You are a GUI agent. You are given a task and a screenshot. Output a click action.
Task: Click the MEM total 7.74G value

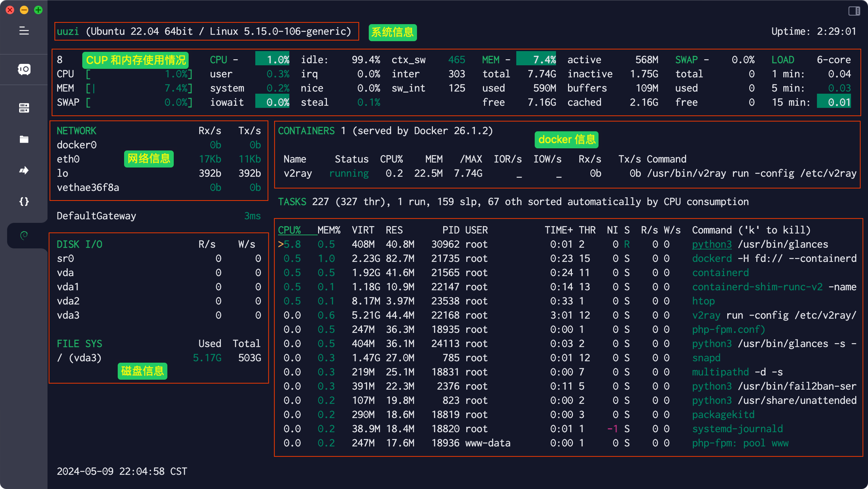click(x=542, y=74)
